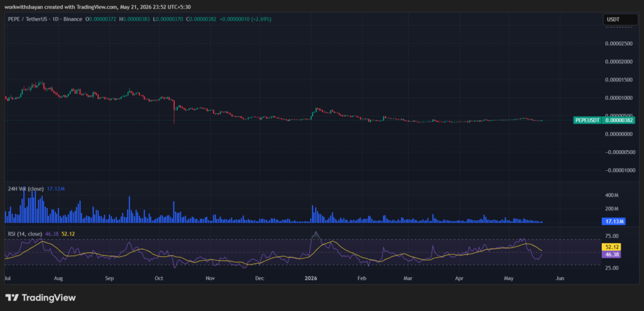Click the 2026 label on time axis

coord(311,278)
